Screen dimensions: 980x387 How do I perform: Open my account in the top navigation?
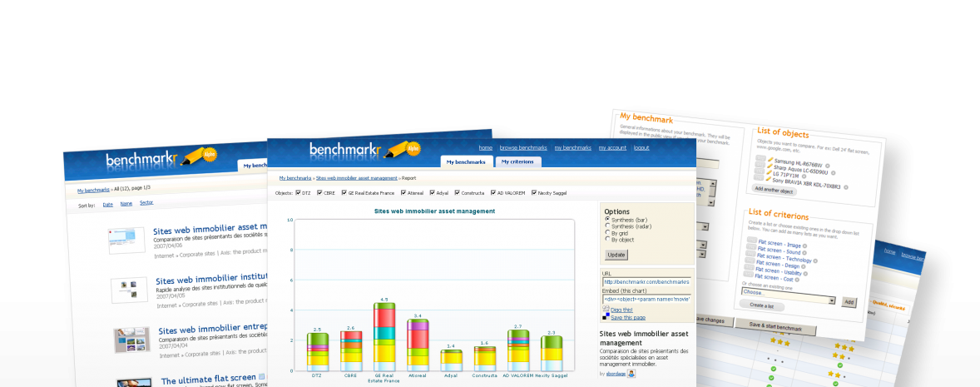click(x=612, y=147)
